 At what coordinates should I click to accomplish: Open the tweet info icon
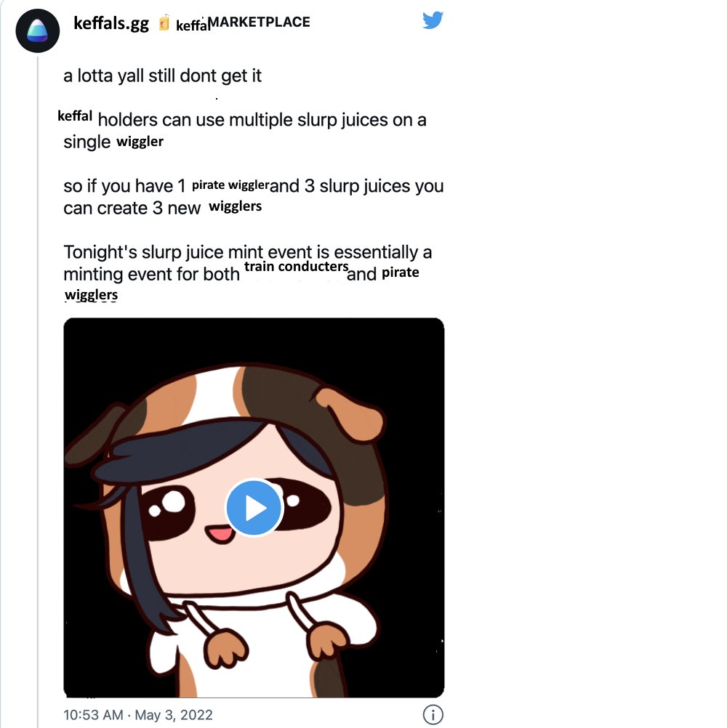coord(433,714)
